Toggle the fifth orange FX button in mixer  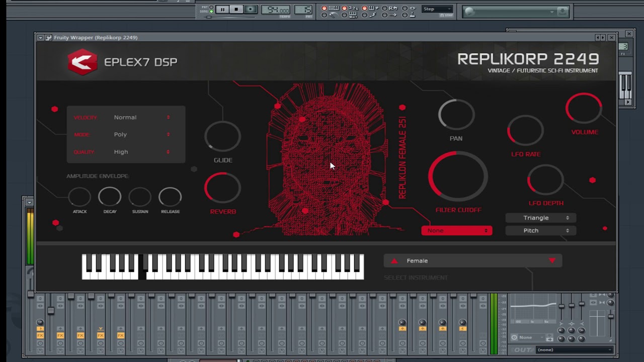[121, 335]
